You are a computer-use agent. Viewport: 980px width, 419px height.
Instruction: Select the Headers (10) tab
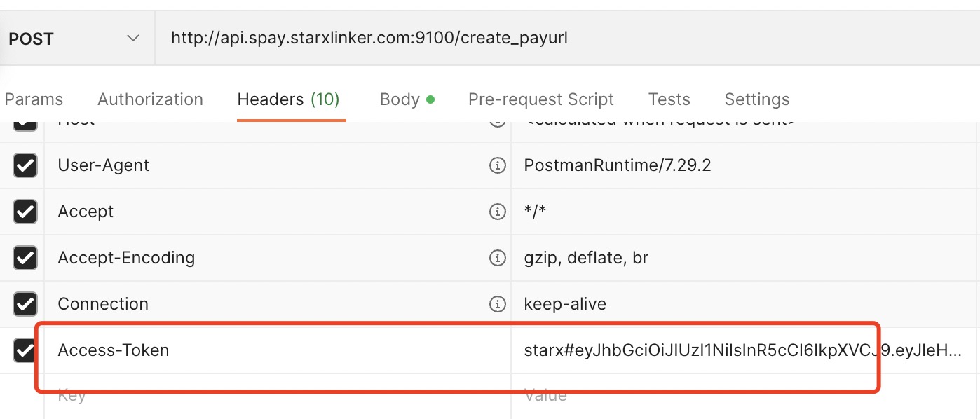288,99
